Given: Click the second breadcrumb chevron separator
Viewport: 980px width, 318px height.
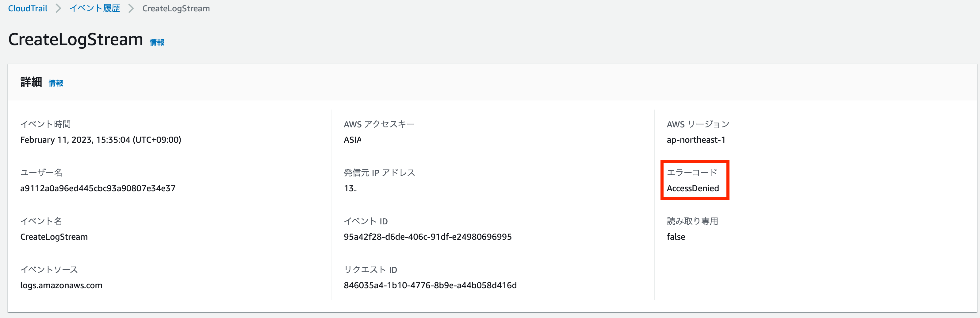Looking at the screenshot, I should pyautogui.click(x=131, y=8).
